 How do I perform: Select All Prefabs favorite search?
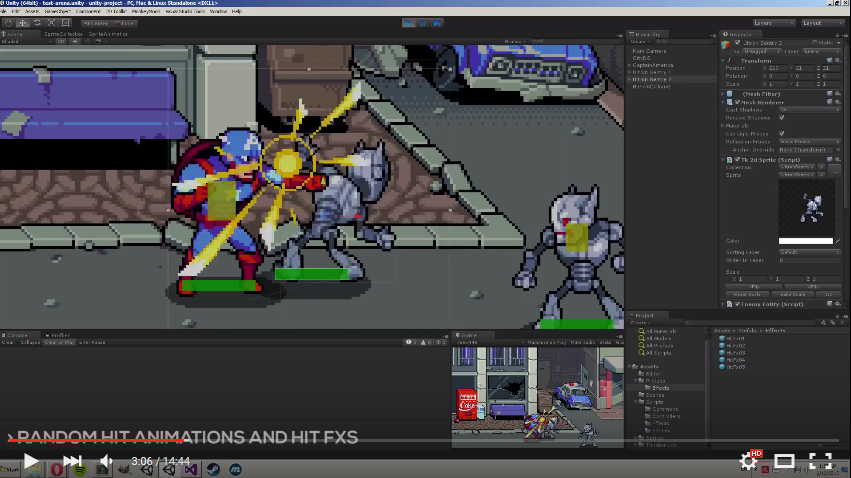coord(656,346)
